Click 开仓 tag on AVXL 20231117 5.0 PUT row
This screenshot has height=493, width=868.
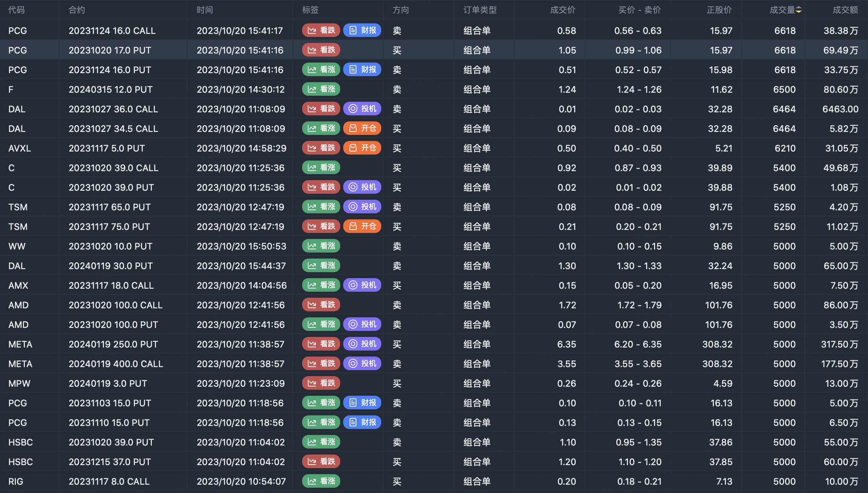click(362, 148)
